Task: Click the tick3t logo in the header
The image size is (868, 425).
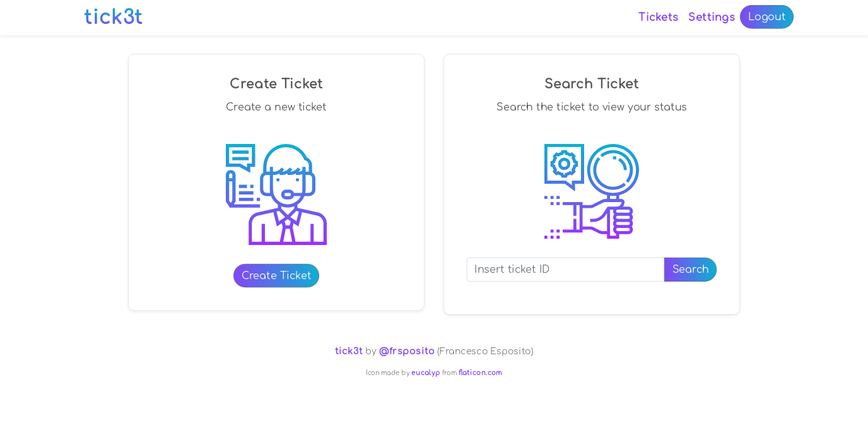Action: click(x=113, y=17)
